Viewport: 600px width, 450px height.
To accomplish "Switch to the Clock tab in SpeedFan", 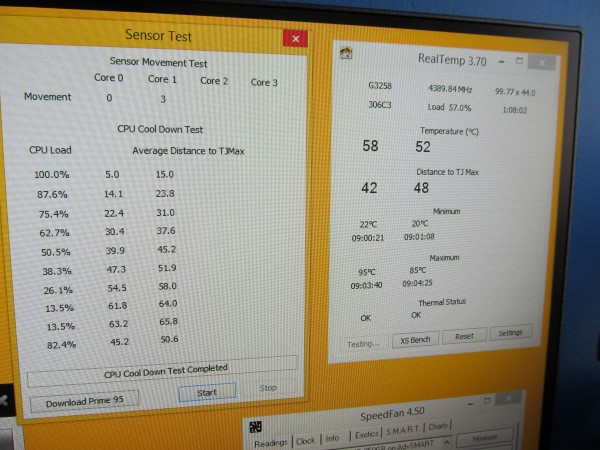I will pos(306,440).
